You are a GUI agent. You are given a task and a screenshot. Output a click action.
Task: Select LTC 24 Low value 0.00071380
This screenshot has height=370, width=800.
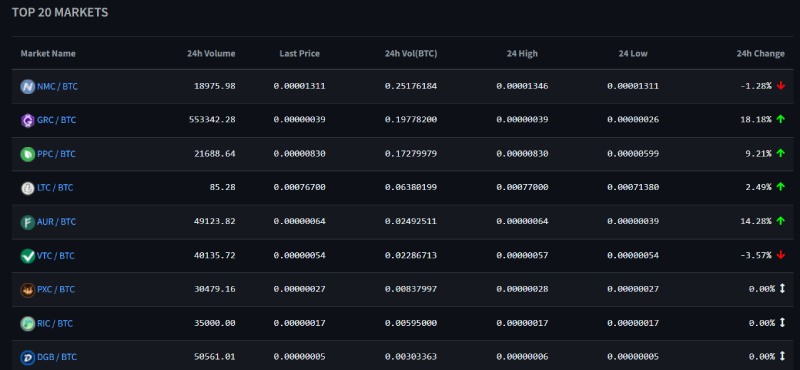(x=633, y=187)
